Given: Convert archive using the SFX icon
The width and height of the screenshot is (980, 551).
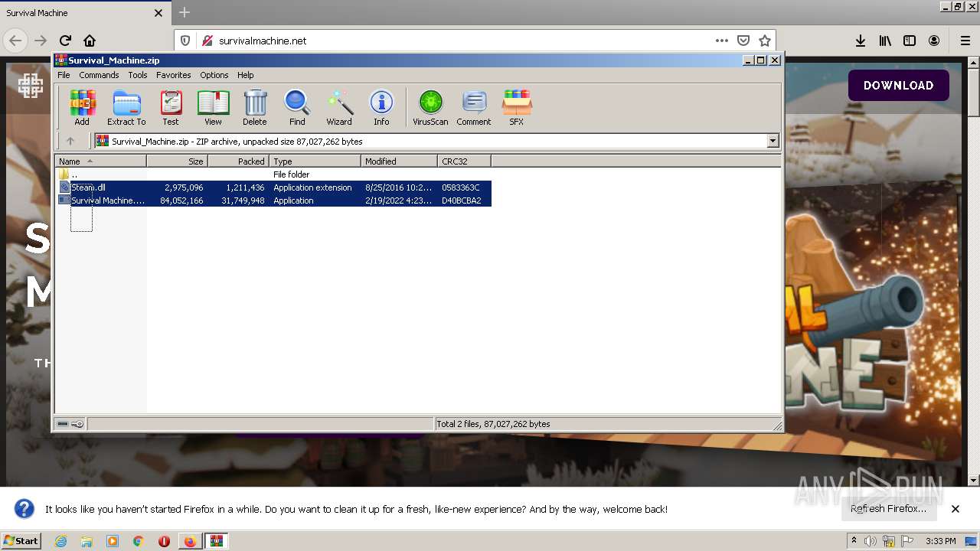Looking at the screenshot, I should [517, 107].
